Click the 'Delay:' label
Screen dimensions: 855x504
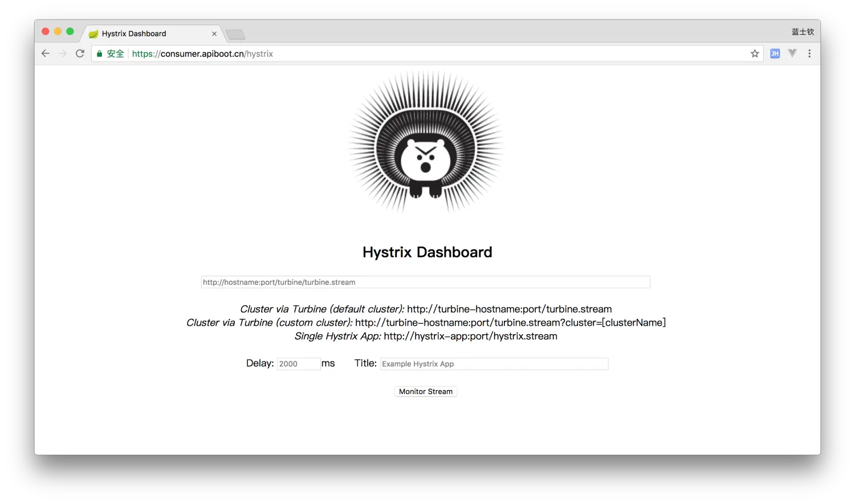pos(260,363)
